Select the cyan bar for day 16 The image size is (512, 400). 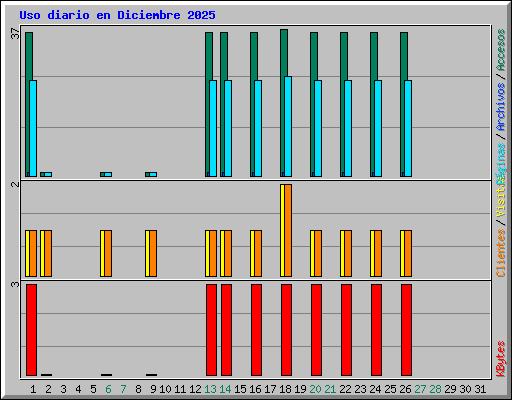[x=258, y=128]
